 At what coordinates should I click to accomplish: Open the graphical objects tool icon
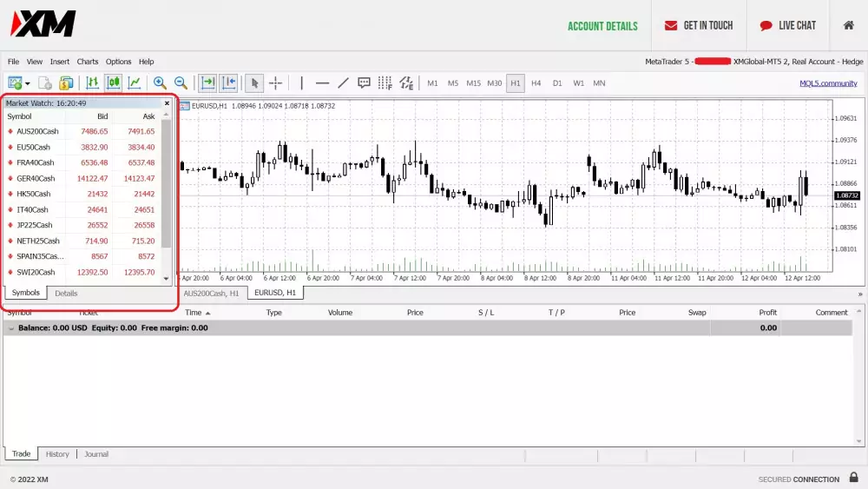click(x=406, y=83)
